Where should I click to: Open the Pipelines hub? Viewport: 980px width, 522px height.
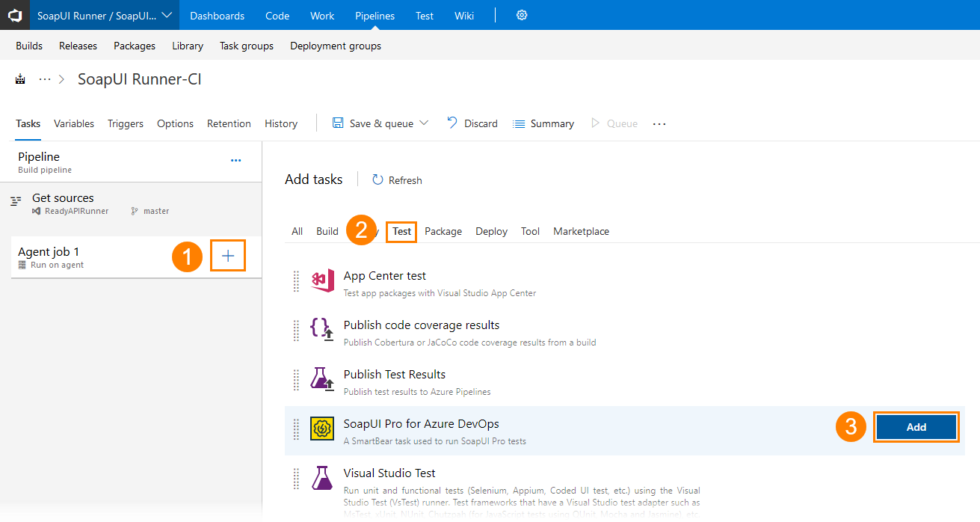375,16
